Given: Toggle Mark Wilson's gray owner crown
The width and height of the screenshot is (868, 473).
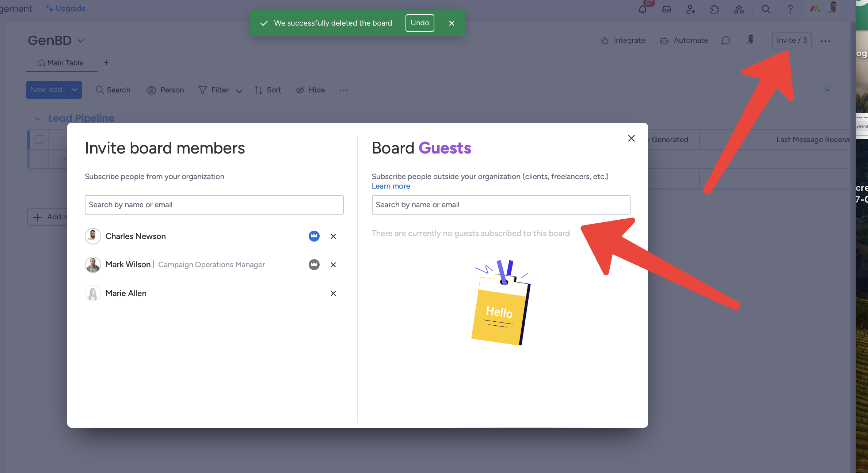Looking at the screenshot, I should tap(314, 265).
